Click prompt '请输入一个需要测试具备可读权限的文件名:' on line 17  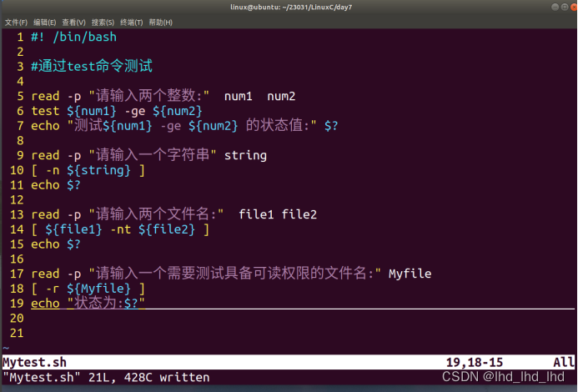[235, 274]
